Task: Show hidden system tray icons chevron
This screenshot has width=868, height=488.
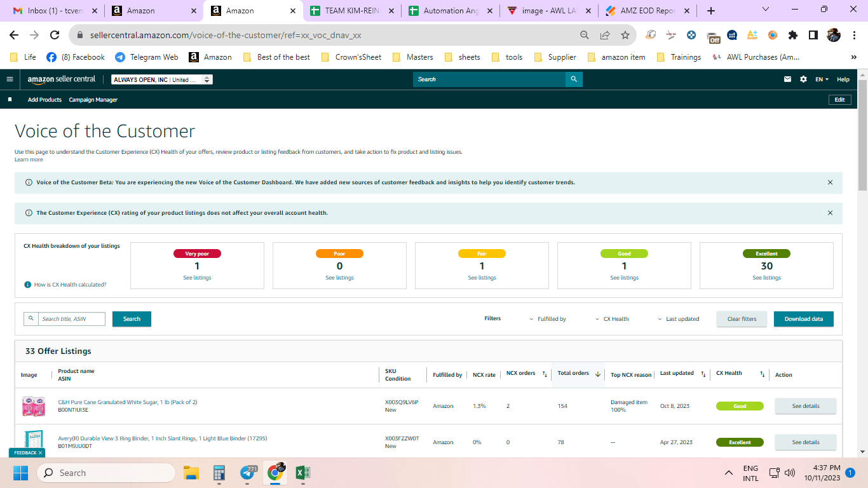Action: tap(729, 473)
